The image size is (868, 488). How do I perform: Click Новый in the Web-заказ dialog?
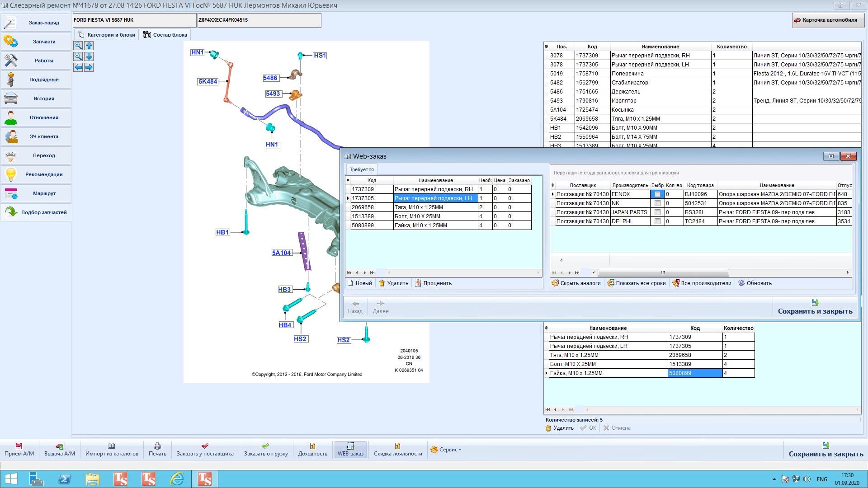[x=359, y=283]
